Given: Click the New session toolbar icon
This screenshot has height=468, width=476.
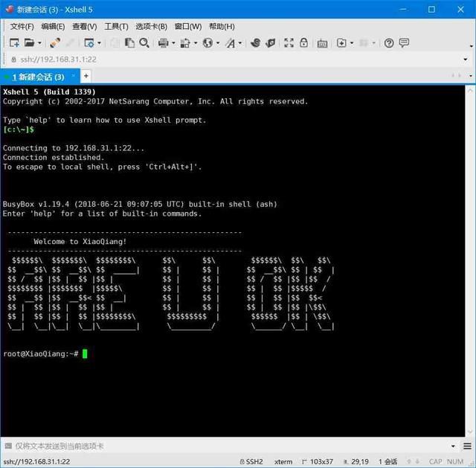Looking at the screenshot, I should pos(14,43).
